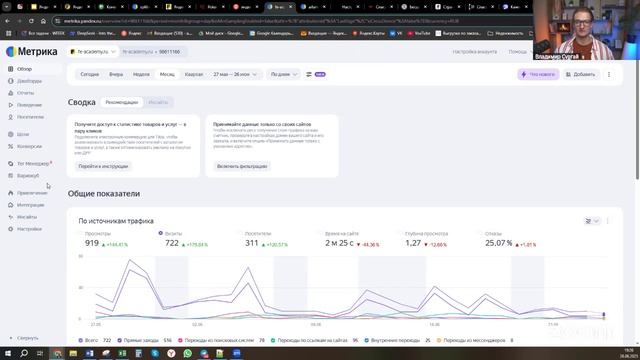The image size is (640, 360).
Task: Open NEW badge next to filter icon
Action: (x=320, y=74)
